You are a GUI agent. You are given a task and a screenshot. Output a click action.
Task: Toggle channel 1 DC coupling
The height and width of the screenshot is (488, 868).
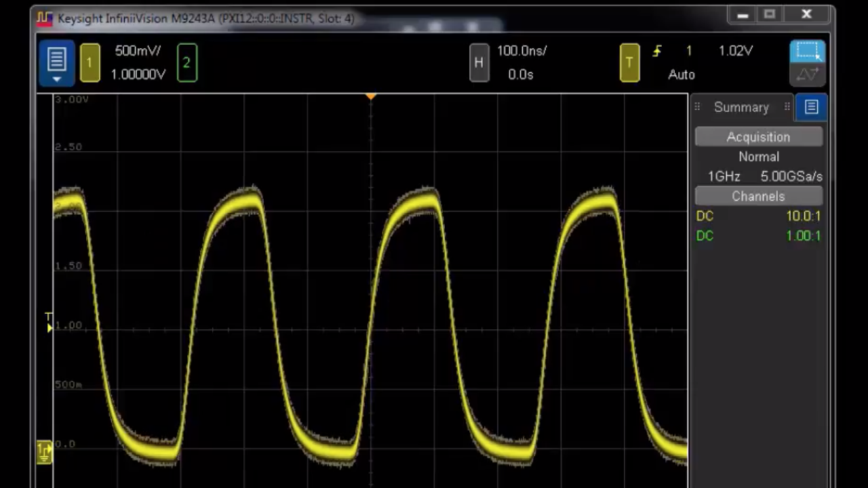(x=705, y=216)
